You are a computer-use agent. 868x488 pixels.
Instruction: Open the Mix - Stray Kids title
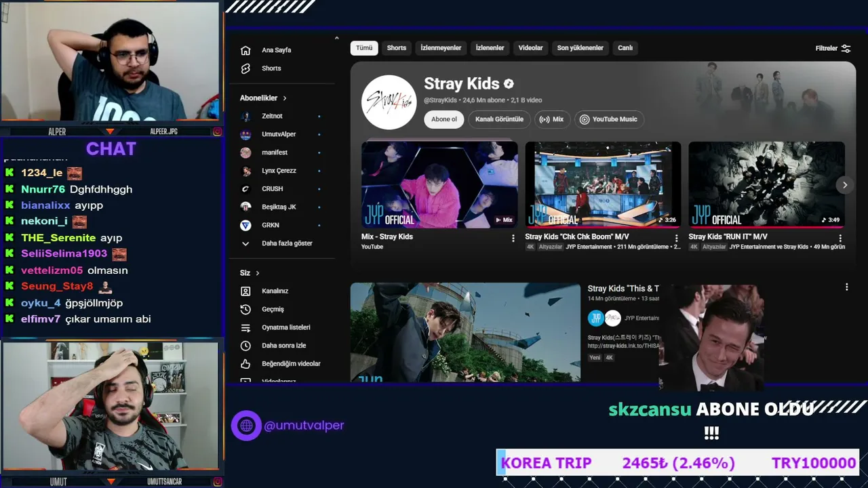387,237
